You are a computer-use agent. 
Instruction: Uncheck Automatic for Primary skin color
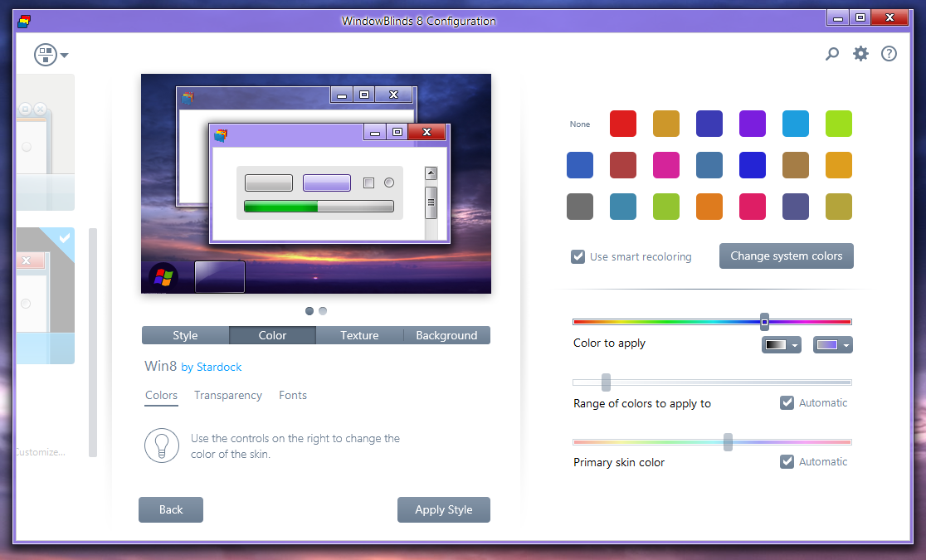787,462
